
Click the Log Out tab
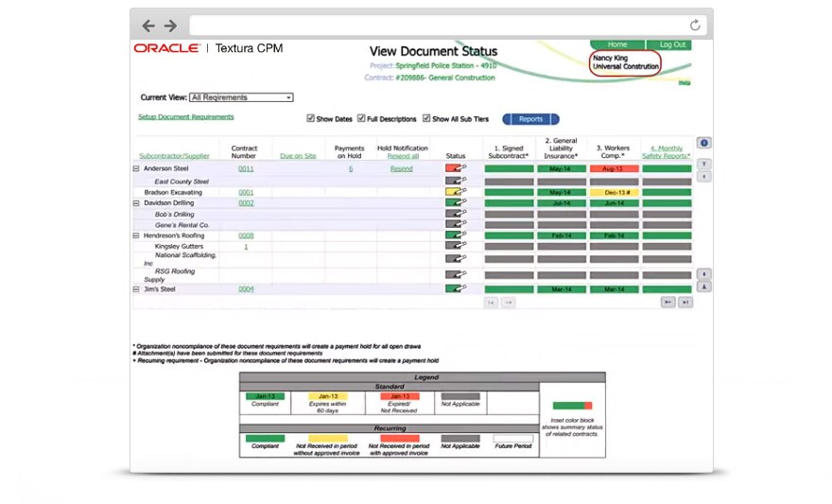tap(672, 44)
